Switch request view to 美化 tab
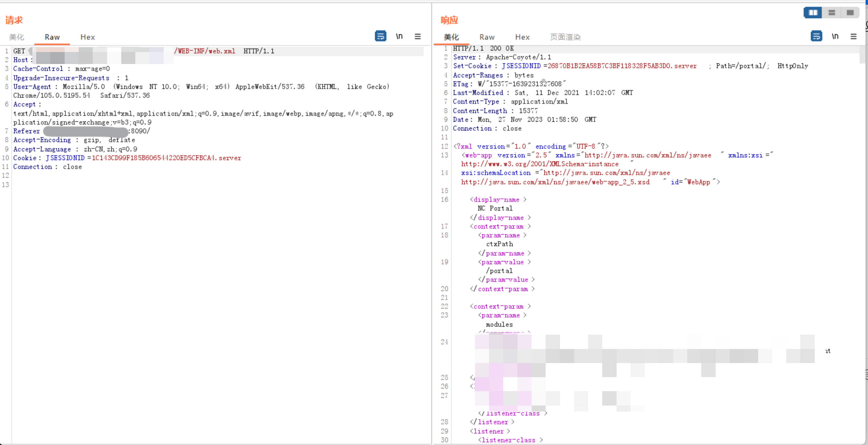This screenshot has width=868, height=445. click(x=16, y=37)
